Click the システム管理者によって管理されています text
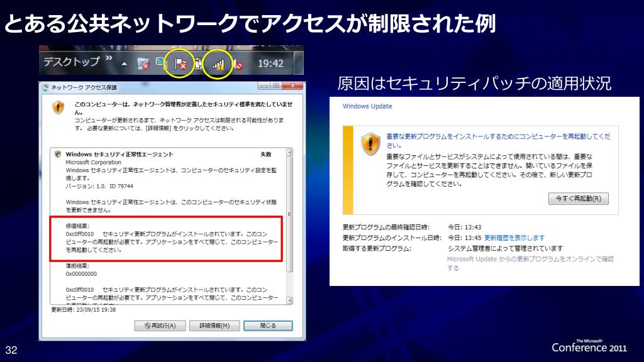Screen dimensions: 644x362 505,248
